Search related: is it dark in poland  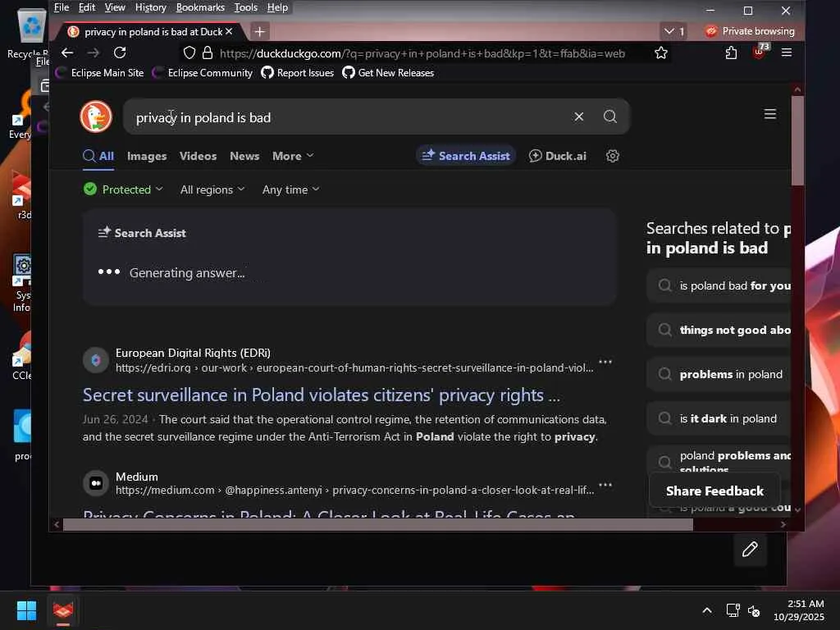tap(719, 418)
